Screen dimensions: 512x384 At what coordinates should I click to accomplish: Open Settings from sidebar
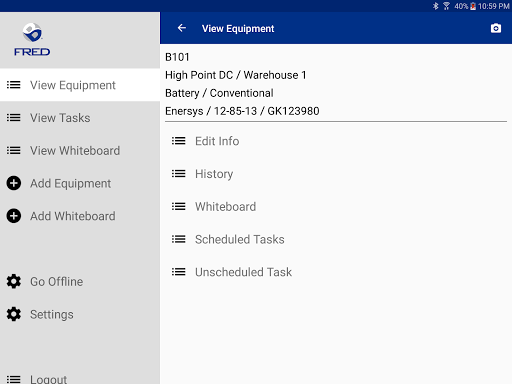click(80, 314)
